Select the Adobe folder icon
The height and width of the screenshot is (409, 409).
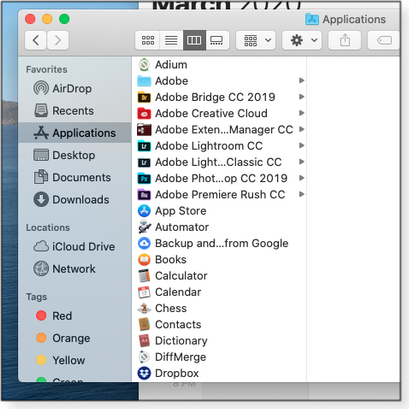[144, 81]
